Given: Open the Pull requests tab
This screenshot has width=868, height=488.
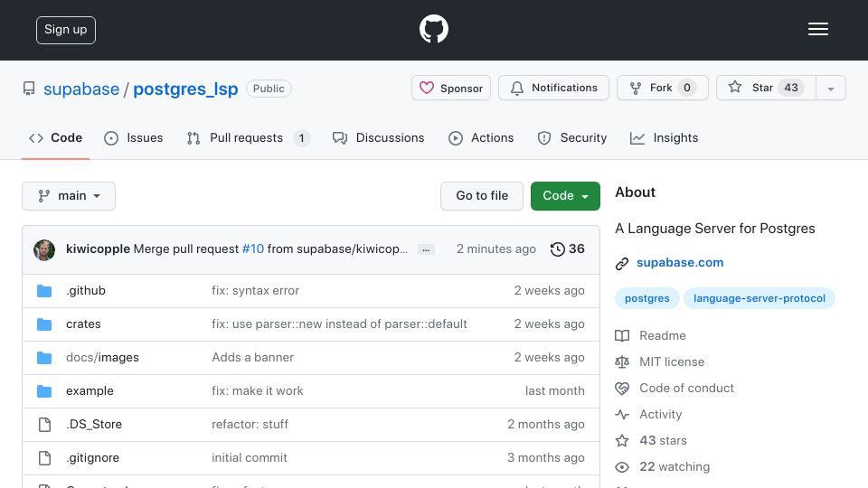Looking at the screenshot, I should point(248,137).
